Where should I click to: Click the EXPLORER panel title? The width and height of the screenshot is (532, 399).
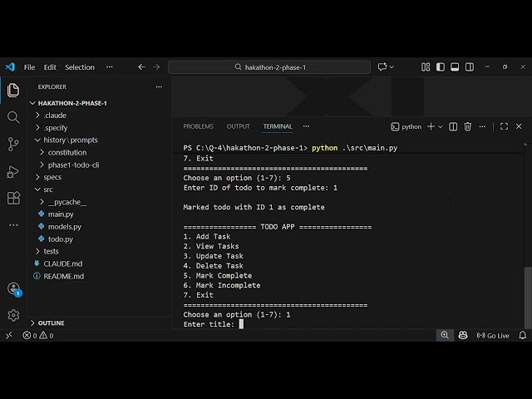52,86
